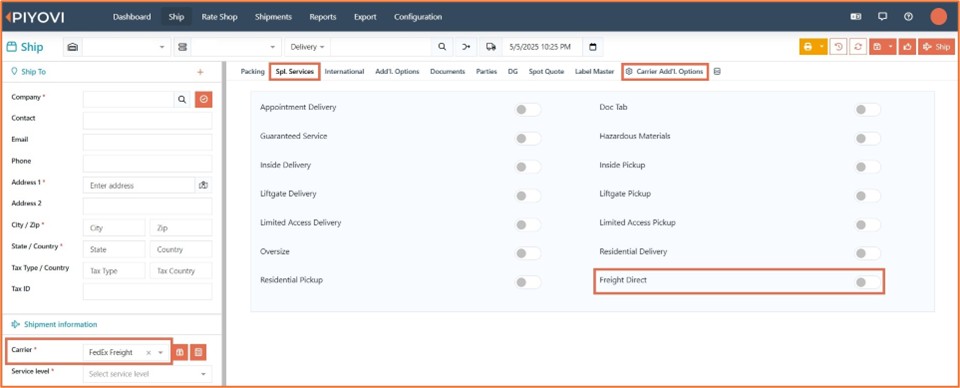Open Rate Shop from the top menu
Viewport: 960px width, 388px height.
click(219, 17)
